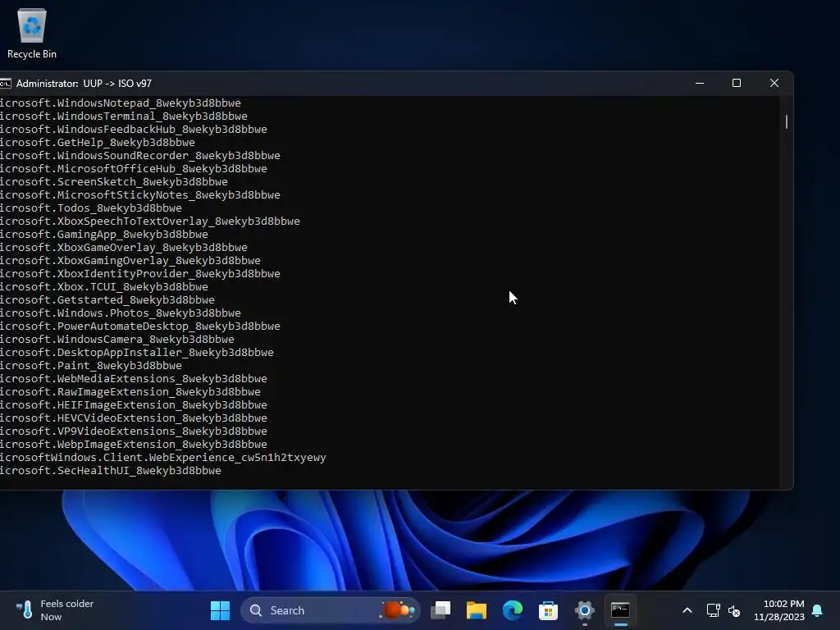Click the DesktopAppInstaller package line

pos(137,353)
